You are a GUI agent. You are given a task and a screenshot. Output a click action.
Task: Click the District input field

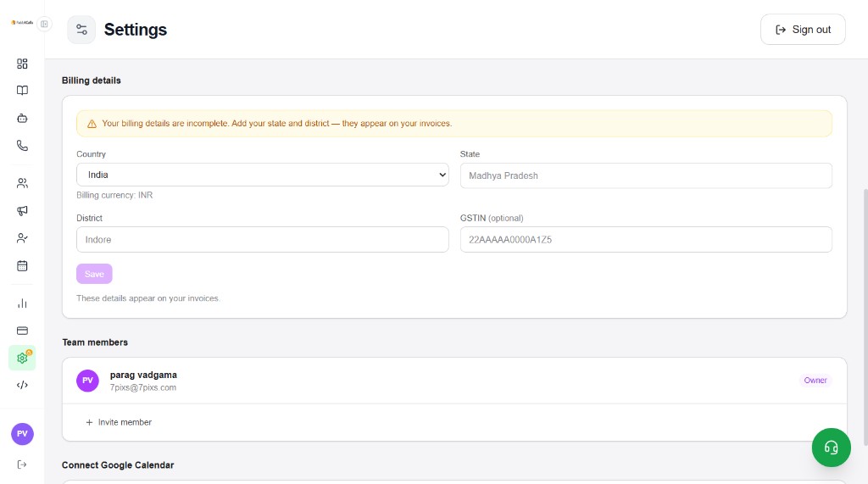(x=263, y=239)
